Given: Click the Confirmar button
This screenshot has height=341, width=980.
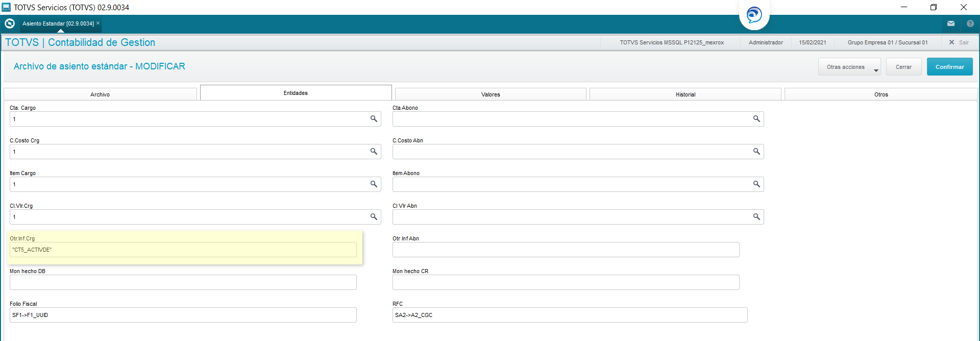Looking at the screenshot, I should (x=950, y=67).
